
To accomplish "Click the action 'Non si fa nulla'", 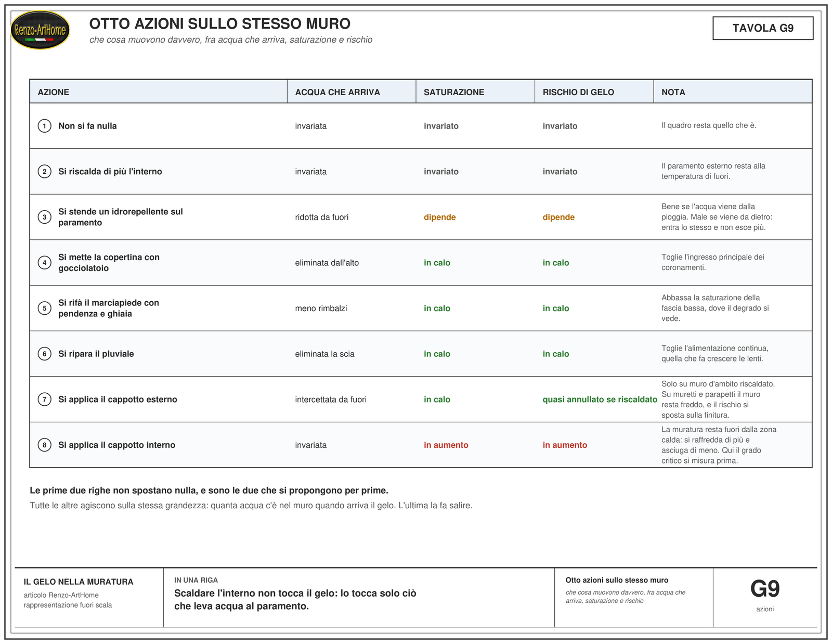I will click(87, 126).
